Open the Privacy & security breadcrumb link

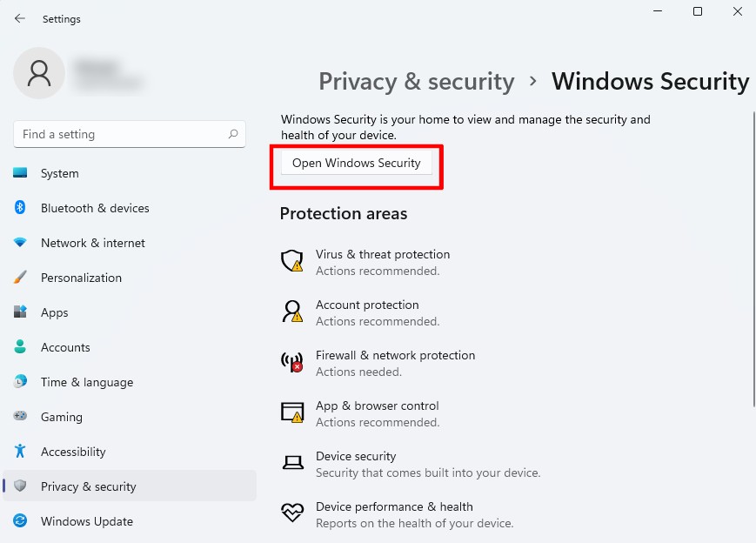tap(416, 81)
